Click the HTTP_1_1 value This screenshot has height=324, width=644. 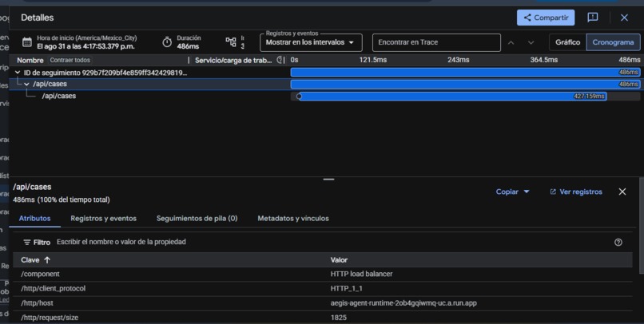(346, 289)
